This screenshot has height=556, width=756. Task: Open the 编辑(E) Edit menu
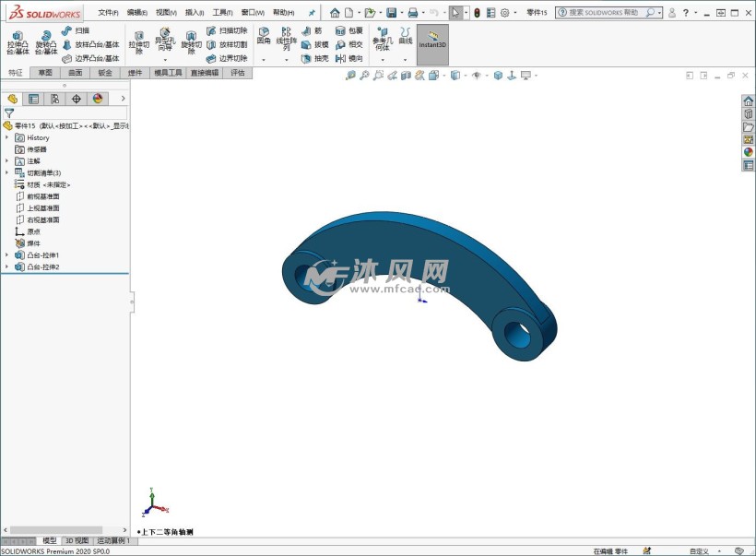pos(137,13)
